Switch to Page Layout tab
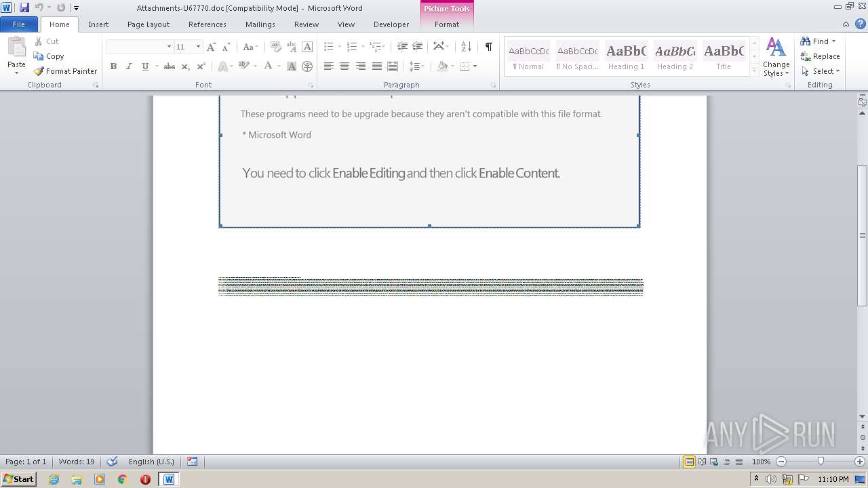This screenshot has height=488, width=868. (149, 24)
